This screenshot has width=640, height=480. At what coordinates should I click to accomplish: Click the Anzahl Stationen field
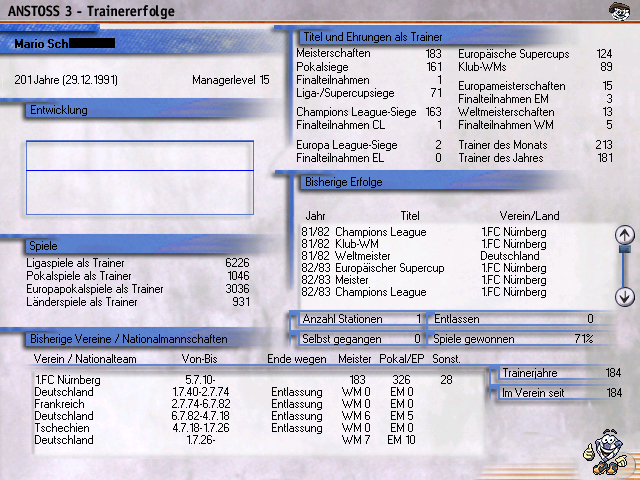coord(355,319)
